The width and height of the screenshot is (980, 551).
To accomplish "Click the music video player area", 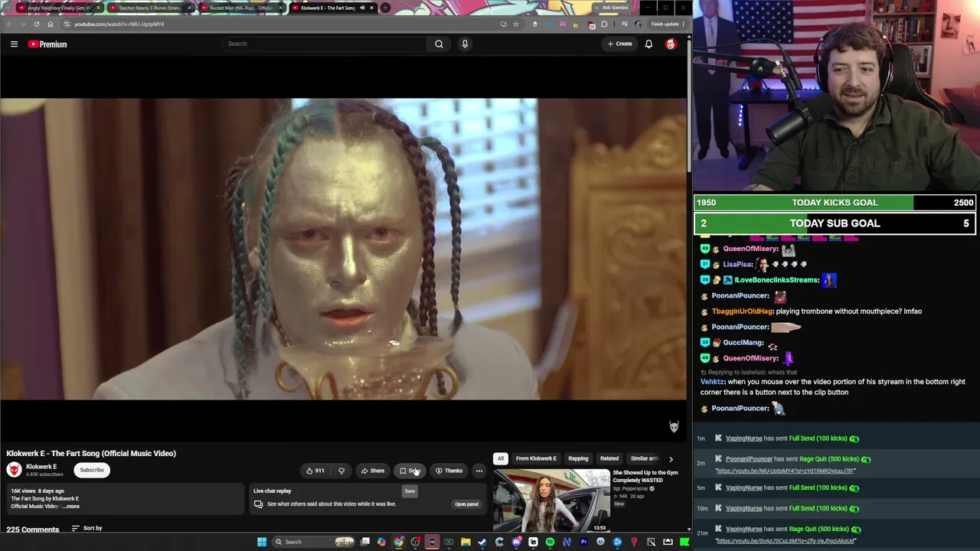I will point(344,249).
